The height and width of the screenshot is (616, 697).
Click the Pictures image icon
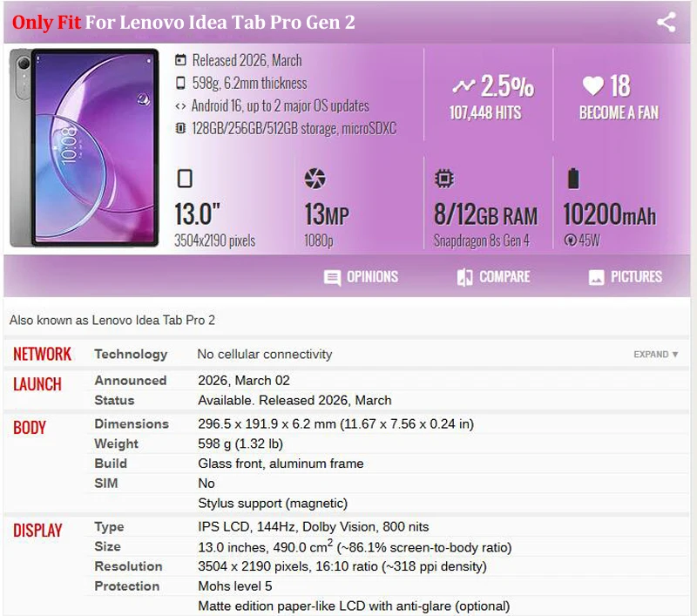597,278
